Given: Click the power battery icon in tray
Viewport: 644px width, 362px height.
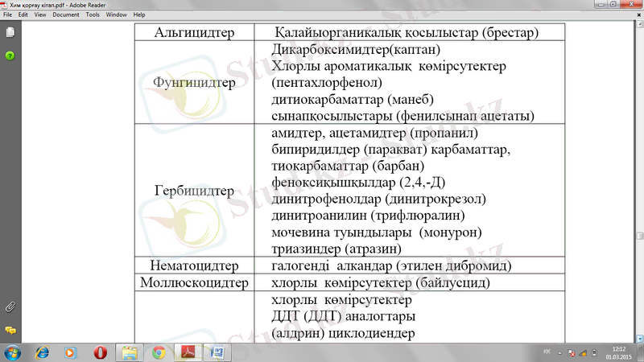Looking at the screenshot, I should 594,353.
